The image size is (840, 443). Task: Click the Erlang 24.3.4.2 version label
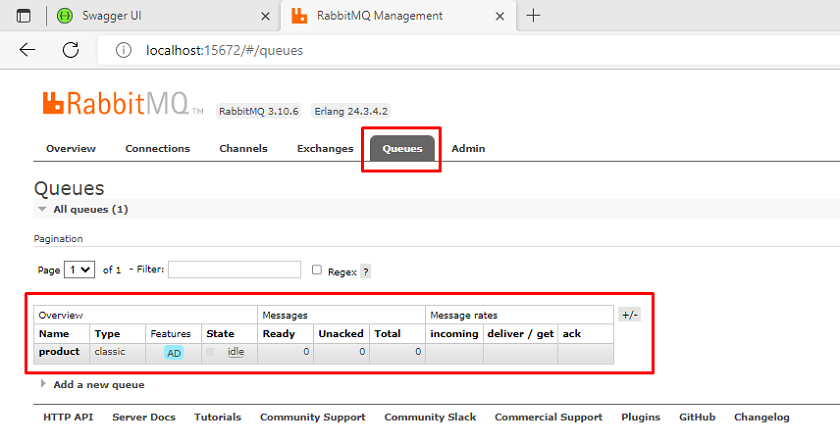click(x=351, y=111)
